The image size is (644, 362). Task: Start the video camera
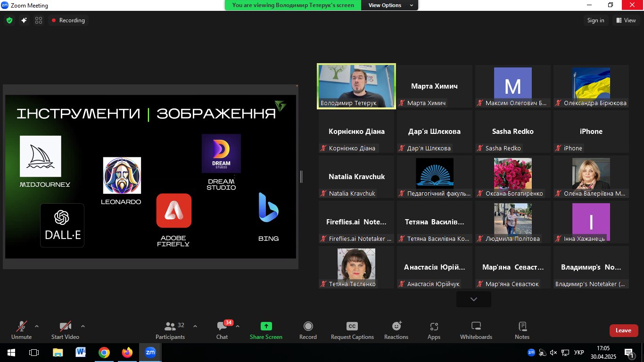coord(65,330)
